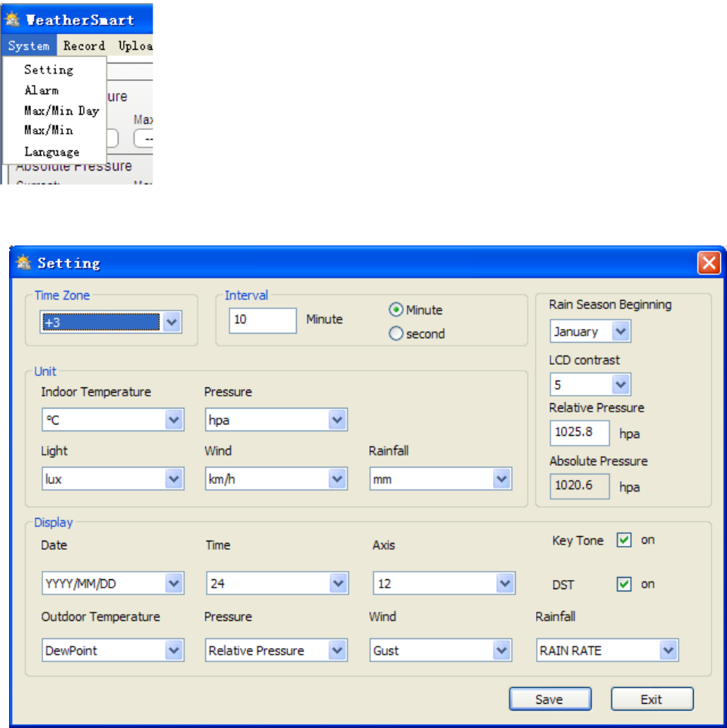Expand the Display Wind Gust dropdown

coord(502,650)
